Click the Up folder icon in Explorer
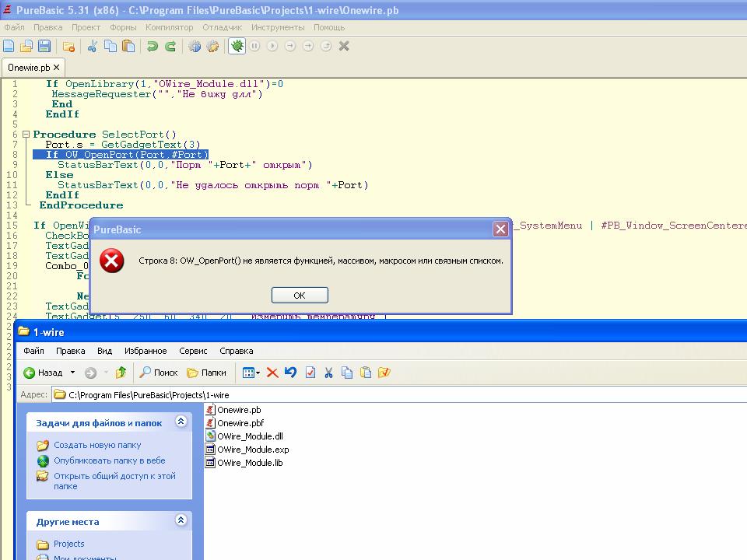This screenshot has width=747, height=560. [x=121, y=373]
